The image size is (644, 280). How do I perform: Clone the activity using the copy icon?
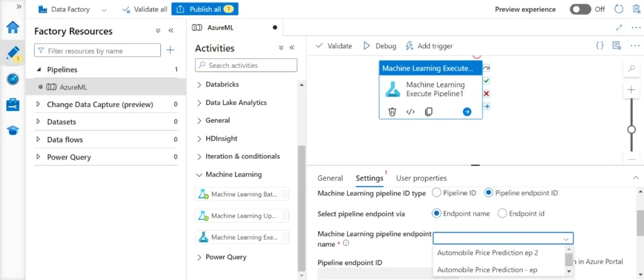pyautogui.click(x=428, y=112)
